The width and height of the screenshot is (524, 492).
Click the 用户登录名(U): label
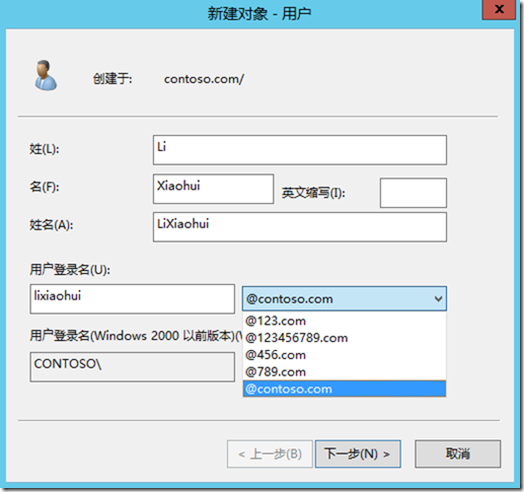(70, 269)
